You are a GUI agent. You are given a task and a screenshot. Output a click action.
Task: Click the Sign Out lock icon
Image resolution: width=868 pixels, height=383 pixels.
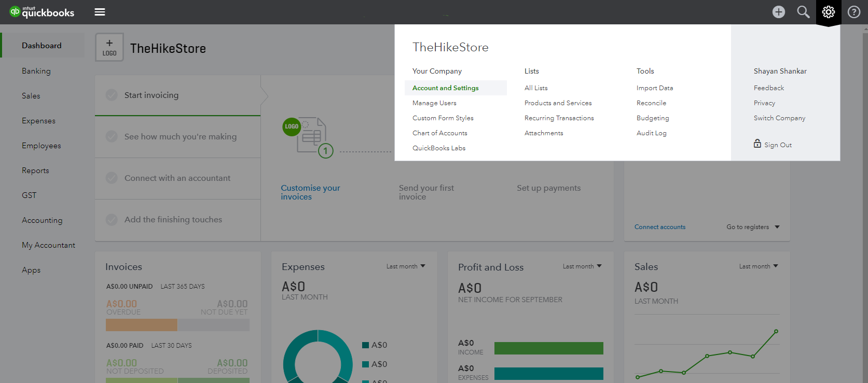tap(757, 144)
